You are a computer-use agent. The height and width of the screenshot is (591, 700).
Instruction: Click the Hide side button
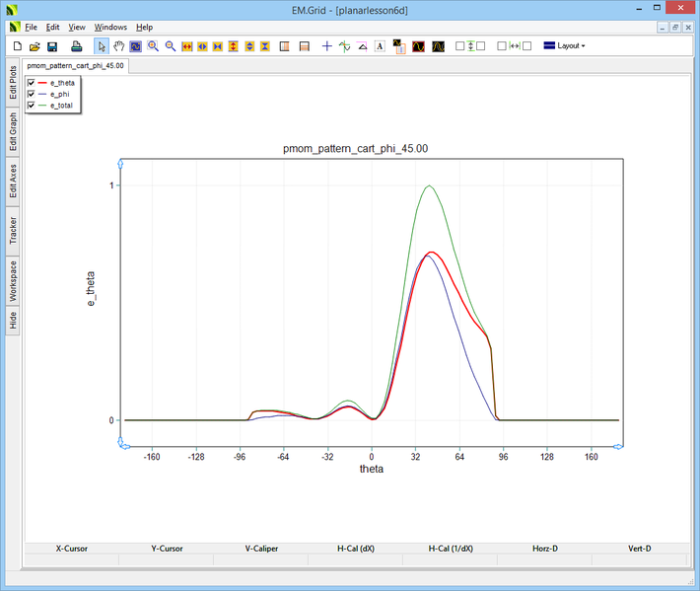coord(13,320)
